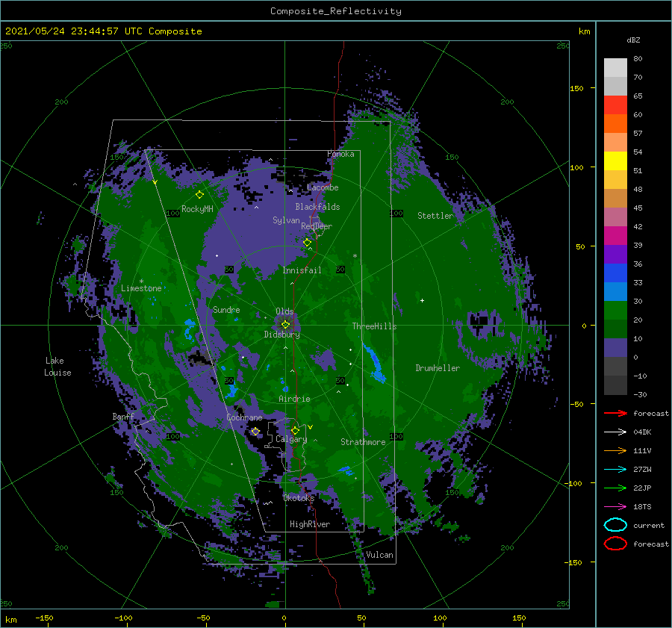
Task: Click the 04DK legend label
Action: point(642,432)
